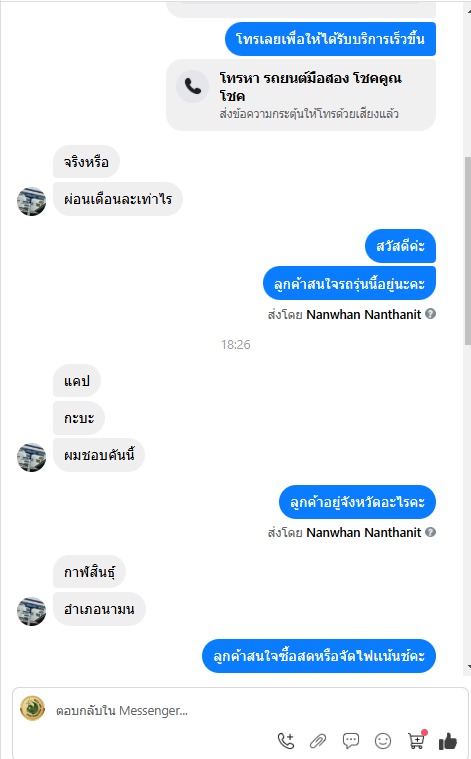
Task: Attach a file with the paperclip icon
Action: 318,741
